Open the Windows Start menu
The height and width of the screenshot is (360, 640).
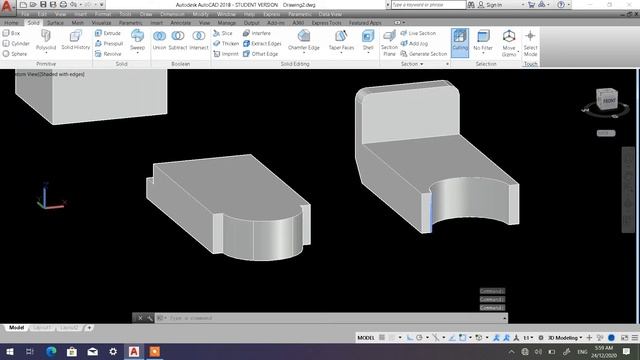click(10, 351)
